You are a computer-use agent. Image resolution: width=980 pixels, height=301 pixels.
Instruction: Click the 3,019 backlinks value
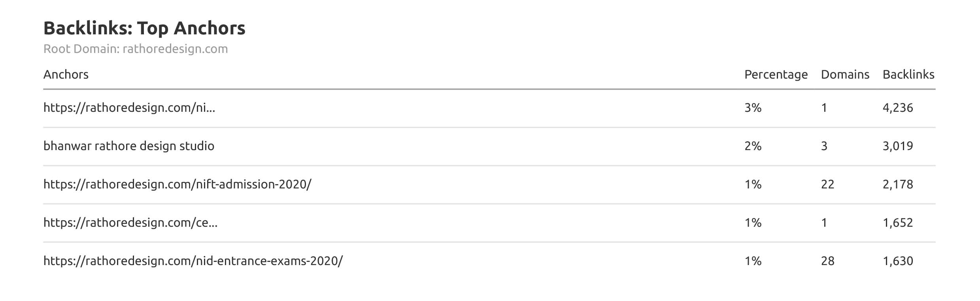[x=898, y=146]
